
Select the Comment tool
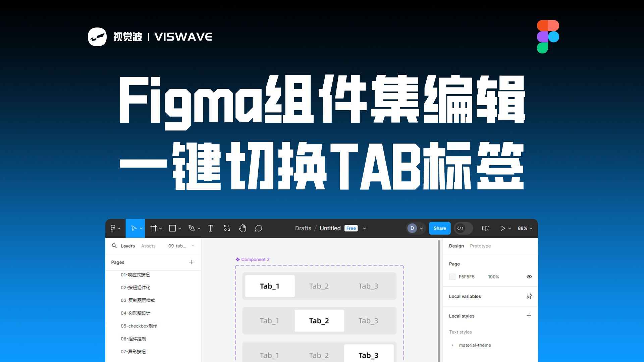[x=258, y=228]
